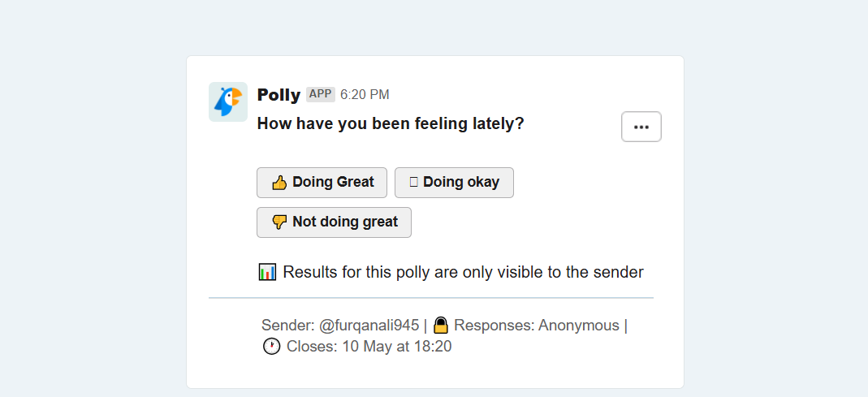Click the bar chart results icon
Screen dimensions: 868x397
click(267, 273)
